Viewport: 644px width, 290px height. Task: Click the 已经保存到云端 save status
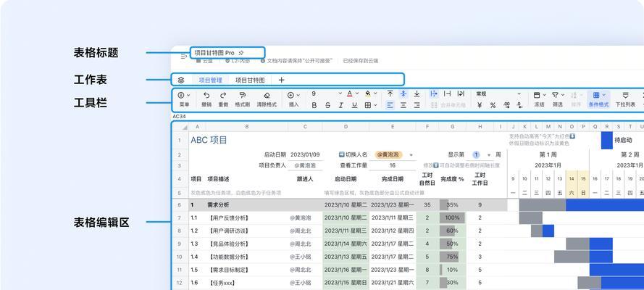361,61
